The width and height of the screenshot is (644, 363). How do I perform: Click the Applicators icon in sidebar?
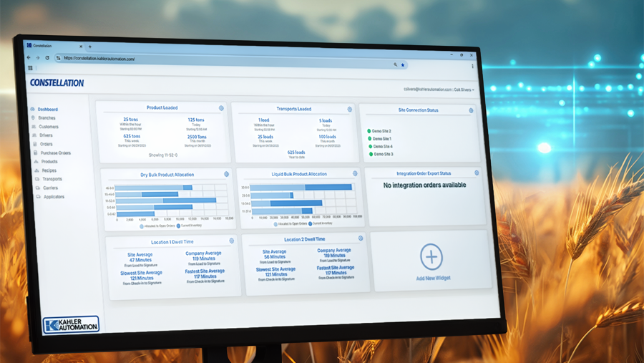(x=39, y=196)
